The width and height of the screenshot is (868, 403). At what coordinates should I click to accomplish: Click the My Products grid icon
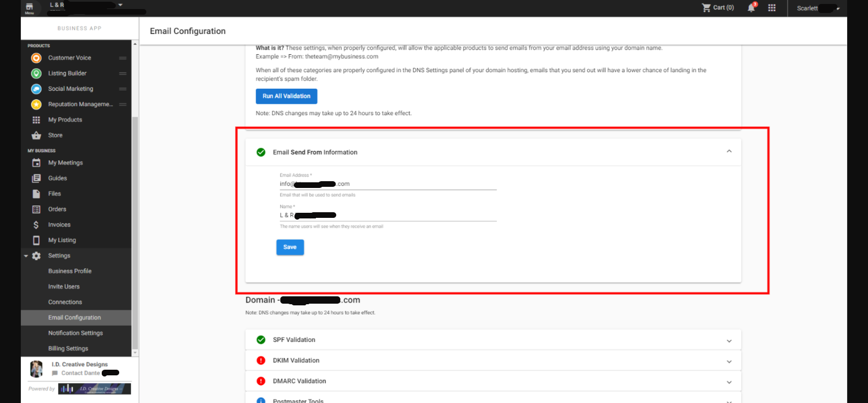tap(36, 120)
